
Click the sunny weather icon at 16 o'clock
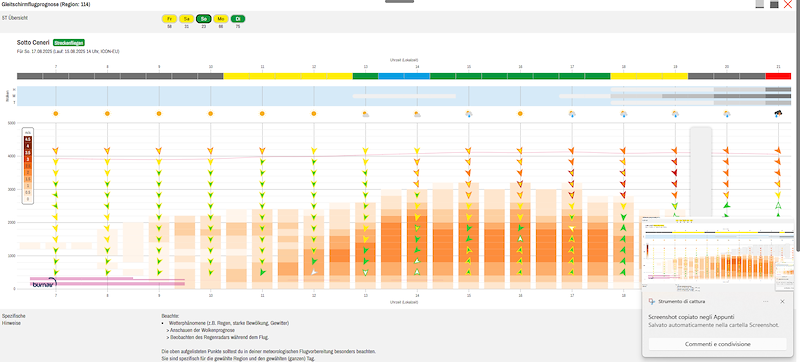point(520,114)
